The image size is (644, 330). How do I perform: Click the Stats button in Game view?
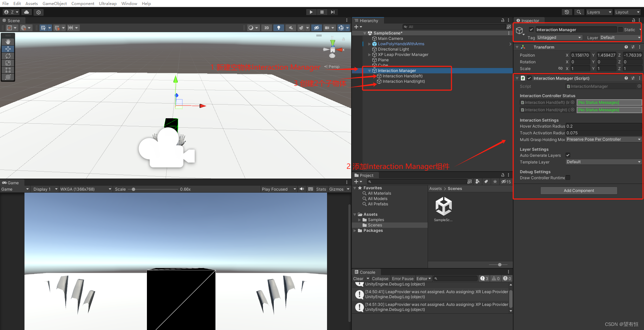click(321, 189)
